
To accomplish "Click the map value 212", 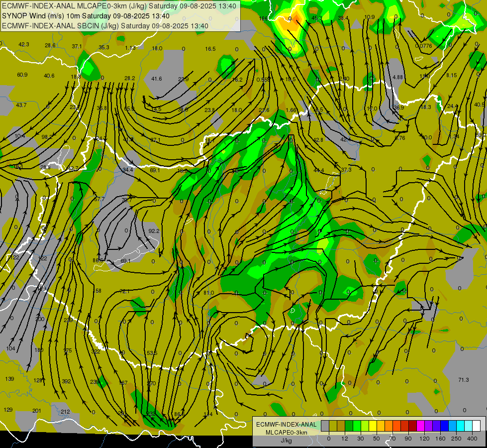I will [65, 412].
